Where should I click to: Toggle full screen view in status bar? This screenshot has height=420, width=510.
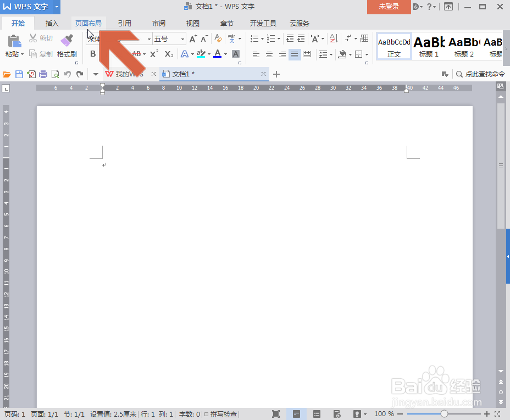(276, 414)
